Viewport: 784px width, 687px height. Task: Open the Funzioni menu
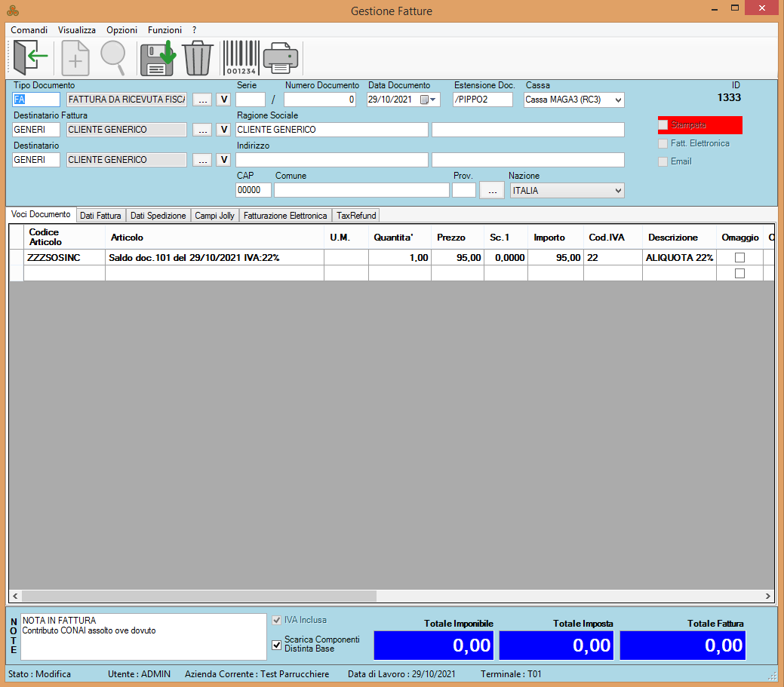164,30
